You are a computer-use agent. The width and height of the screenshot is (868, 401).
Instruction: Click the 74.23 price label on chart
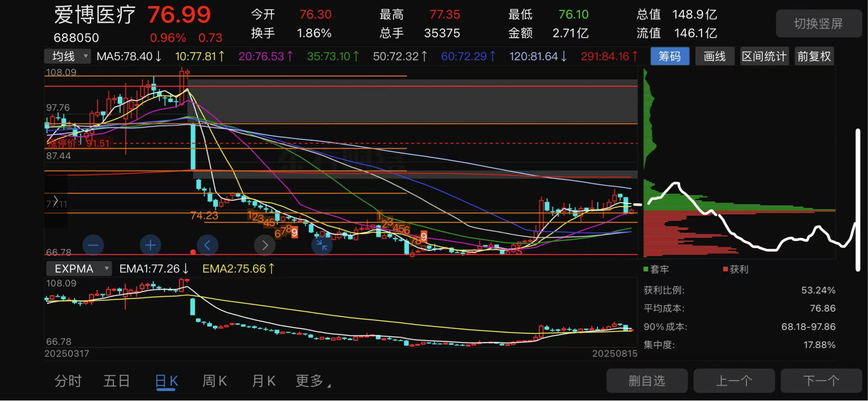point(204,215)
